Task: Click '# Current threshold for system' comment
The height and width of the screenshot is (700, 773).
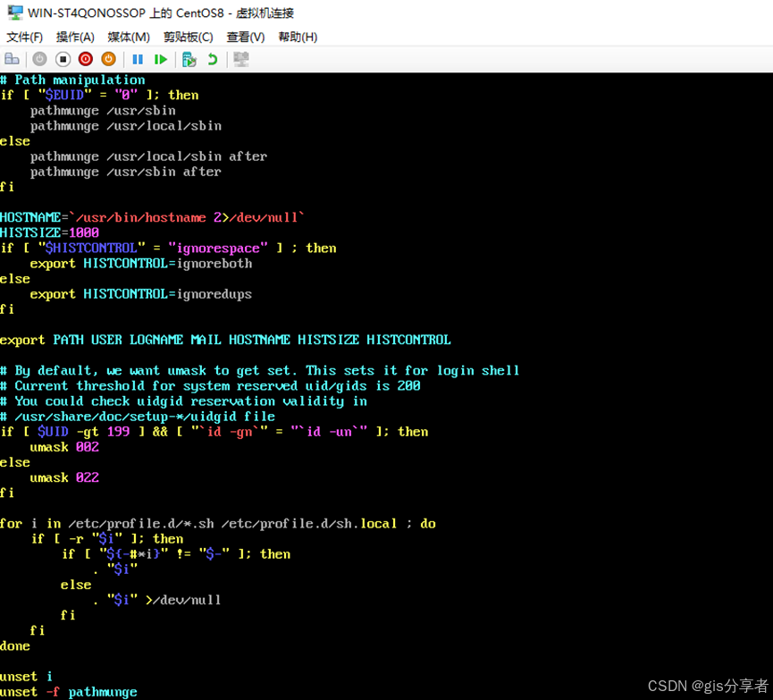Action: point(210,386)
